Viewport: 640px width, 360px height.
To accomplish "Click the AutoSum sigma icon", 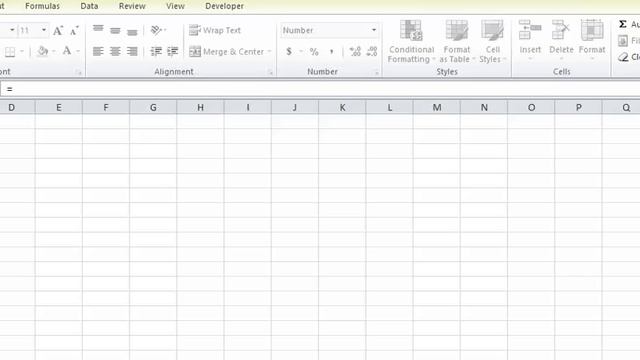I will coord(622,24).
